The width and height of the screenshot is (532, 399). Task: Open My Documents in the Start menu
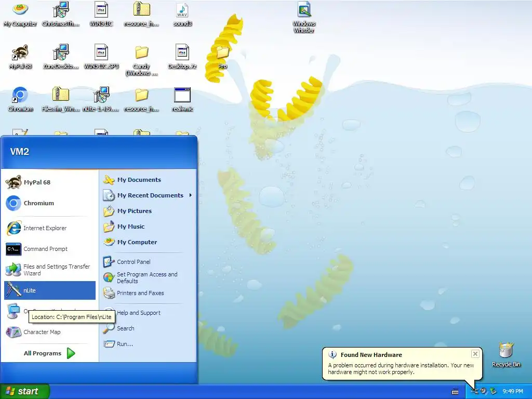pyautogui.click(x=148, y=180)
